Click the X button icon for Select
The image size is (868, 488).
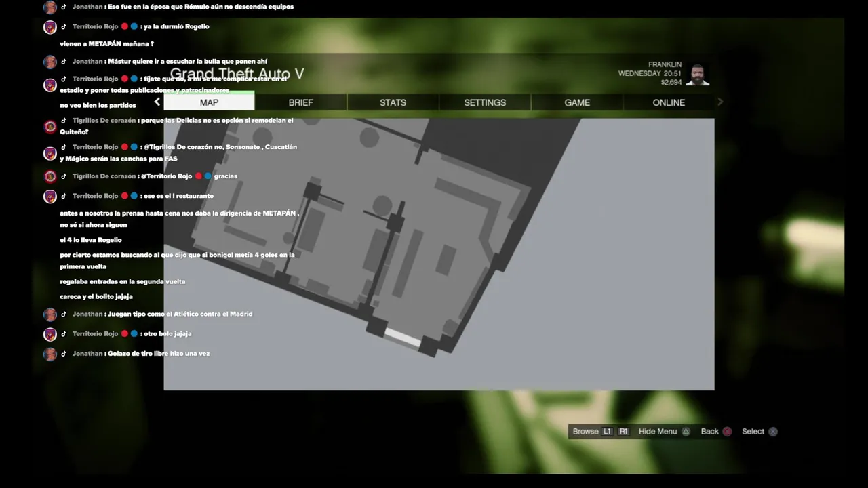coord(772,432)
